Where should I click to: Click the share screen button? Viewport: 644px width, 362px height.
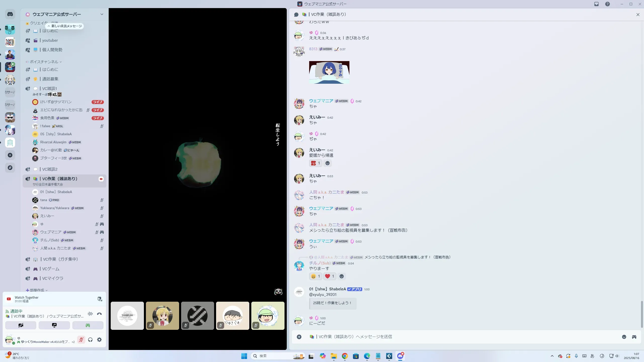54,325
